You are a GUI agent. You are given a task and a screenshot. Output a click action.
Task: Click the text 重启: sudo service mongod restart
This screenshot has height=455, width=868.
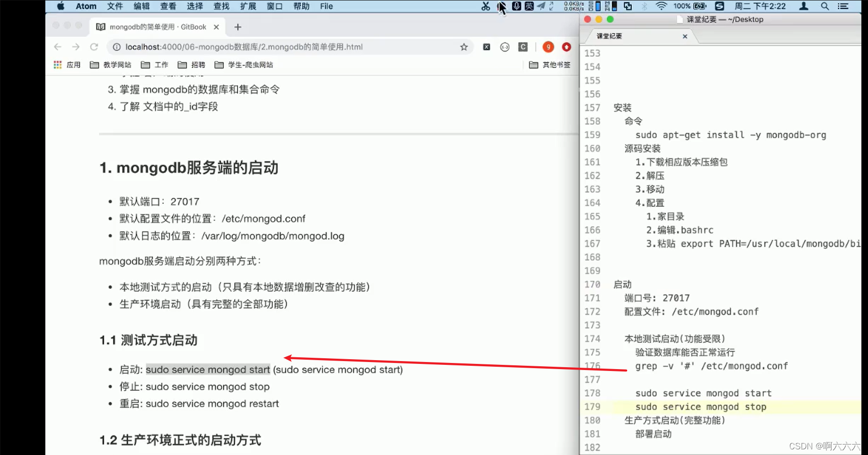point(199,404)
